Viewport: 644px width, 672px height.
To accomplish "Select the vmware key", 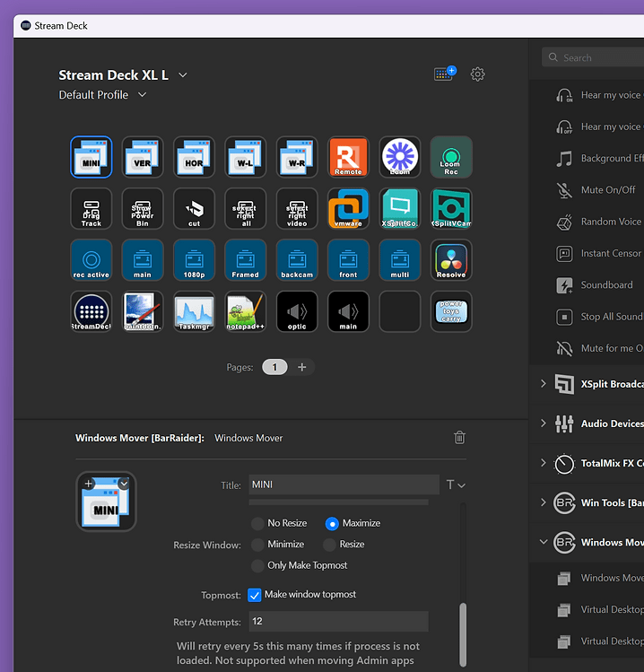I will (x=348, y=208).
